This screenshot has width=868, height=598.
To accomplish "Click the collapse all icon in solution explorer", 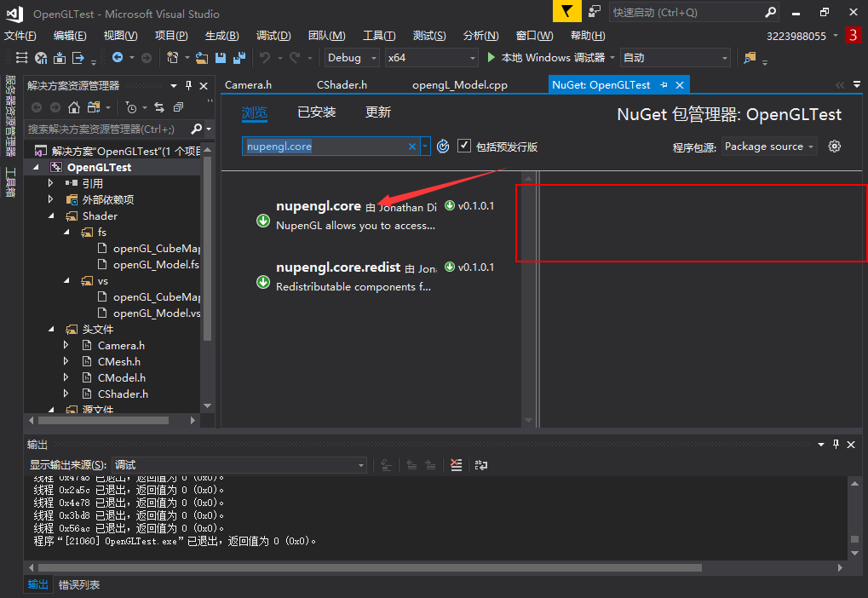I will point(178,107).
